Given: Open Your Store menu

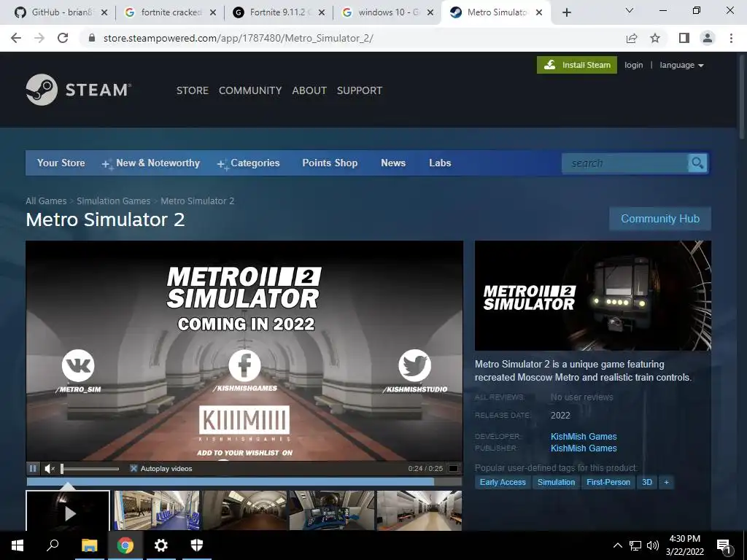Looking at the screenshot, I should 61,163.
